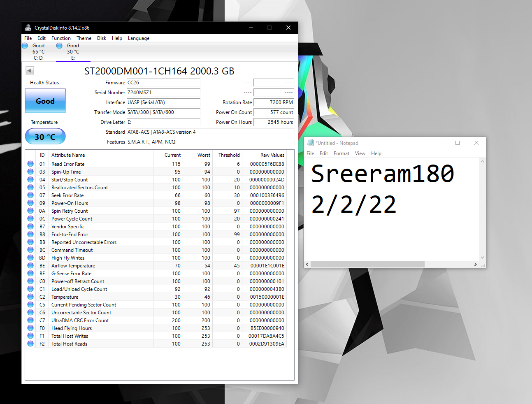Click the Rotation Rate 7200 RPM field
This screenshot has width=532, height=404.
[274, 102]
